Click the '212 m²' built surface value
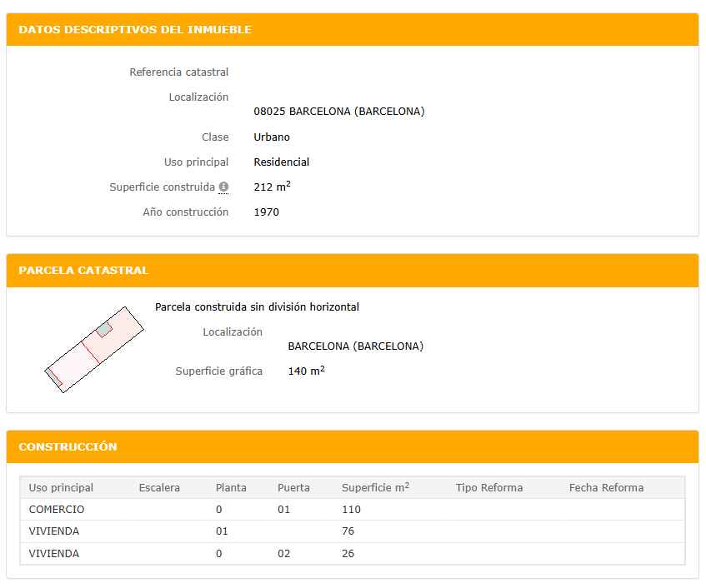706x588 pixels. (x=272, y=187)
